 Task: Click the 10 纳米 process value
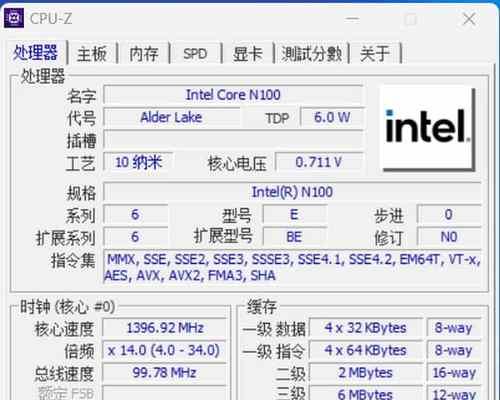point(138,162)
